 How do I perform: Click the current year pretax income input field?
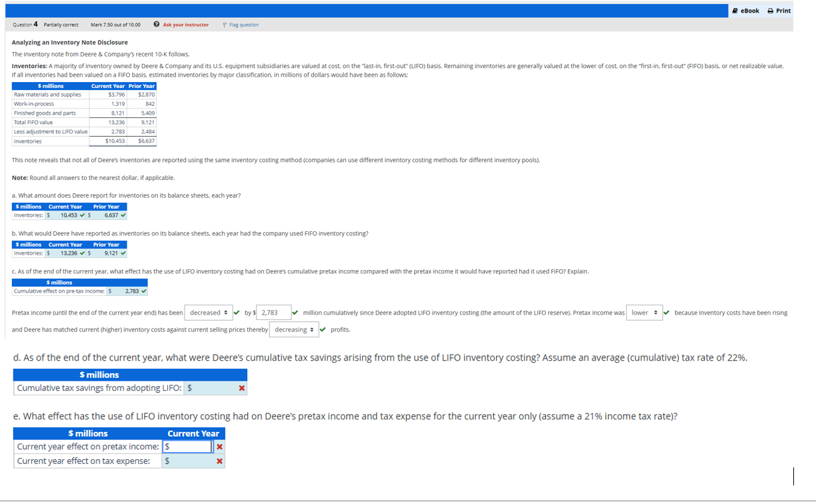[189, 447]
